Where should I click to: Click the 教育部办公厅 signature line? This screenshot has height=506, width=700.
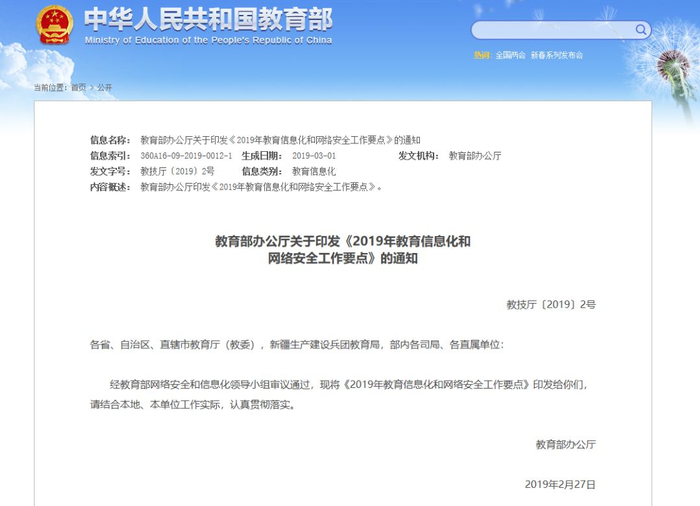pos(566,444)
